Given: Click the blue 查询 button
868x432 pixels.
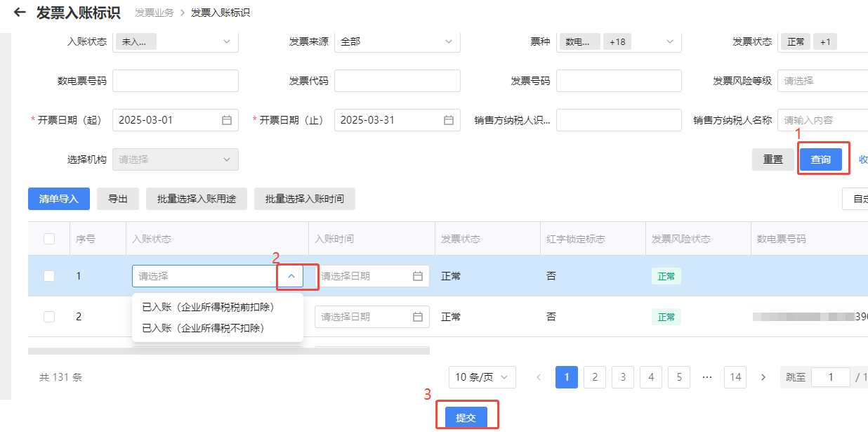Looking at the screenshot, I should (x=820, y=159).
